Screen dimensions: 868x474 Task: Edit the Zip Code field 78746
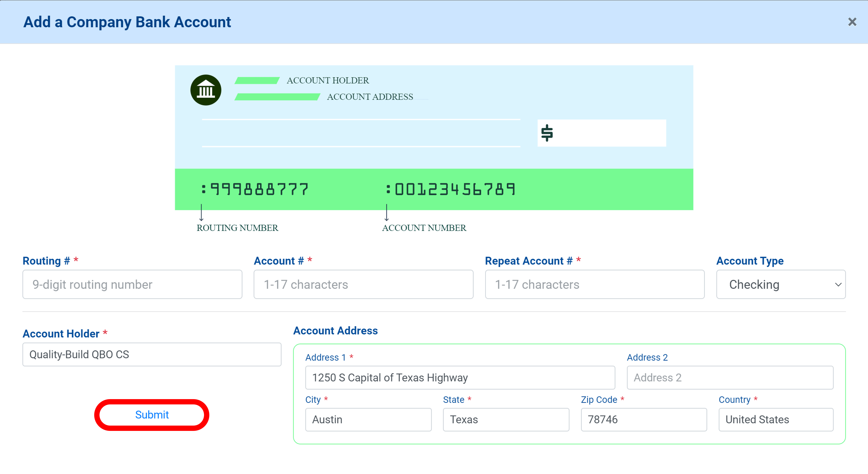pyautogui.click(x=644, y=419)
